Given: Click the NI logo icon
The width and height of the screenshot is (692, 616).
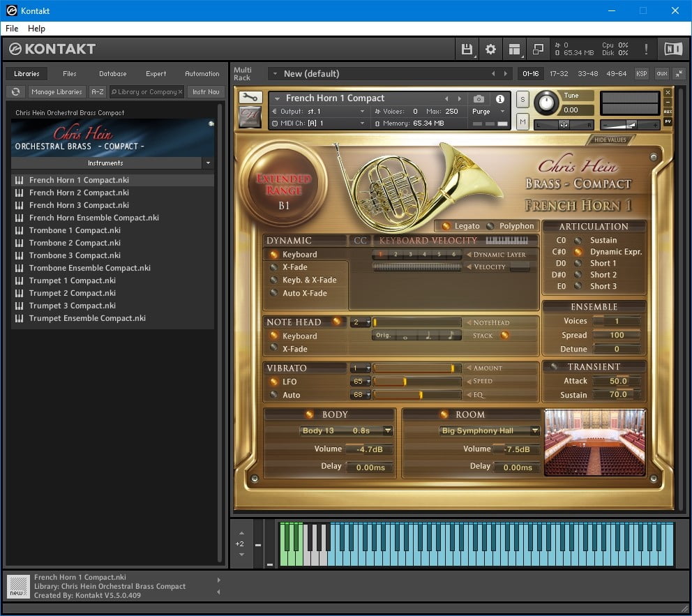Looking at the screenshot, I should coord(673,49).
